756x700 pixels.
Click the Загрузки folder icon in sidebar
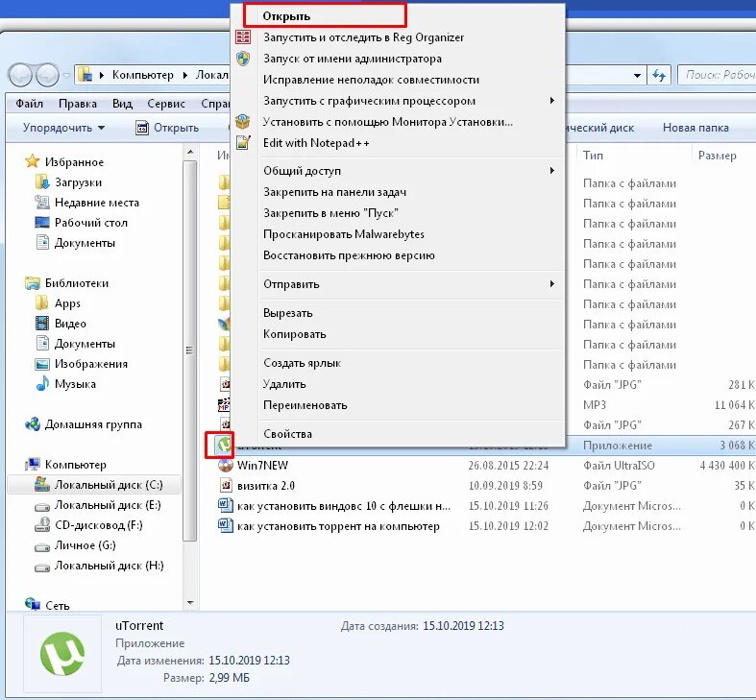point(42,181)
